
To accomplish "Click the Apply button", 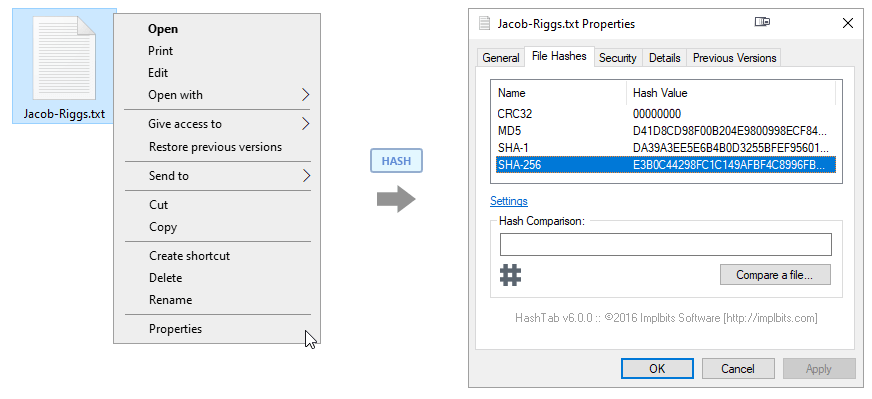I will (x=819, y=368).
